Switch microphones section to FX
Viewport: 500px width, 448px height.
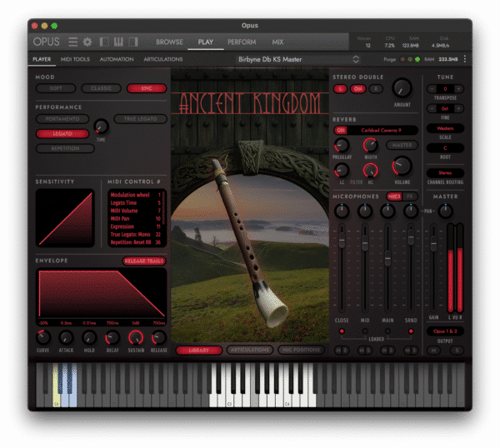pyautogui.click(x=410, y=197)
